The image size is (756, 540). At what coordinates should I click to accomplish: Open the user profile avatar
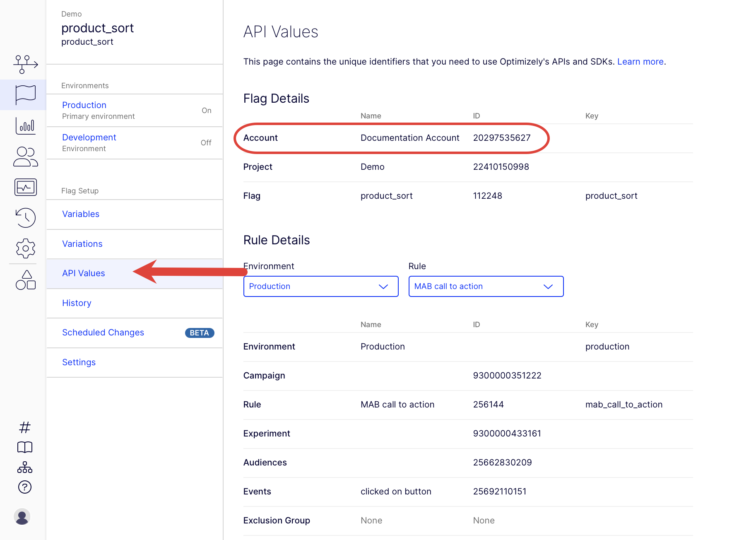22,516
